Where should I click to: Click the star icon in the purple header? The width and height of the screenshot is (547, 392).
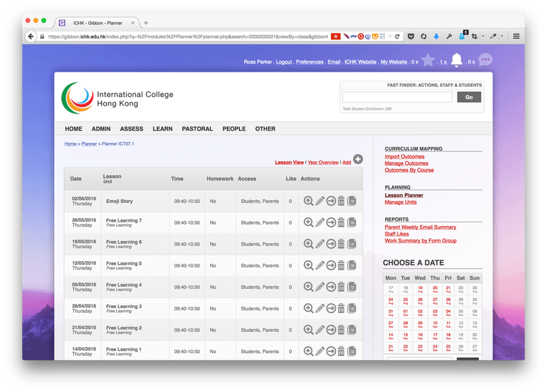pos(428,59)
